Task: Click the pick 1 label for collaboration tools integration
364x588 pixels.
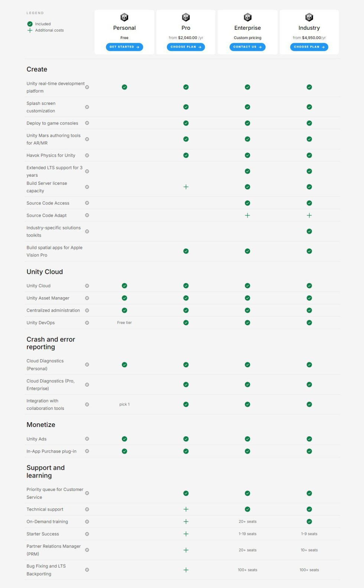Action: coord(124,404)
